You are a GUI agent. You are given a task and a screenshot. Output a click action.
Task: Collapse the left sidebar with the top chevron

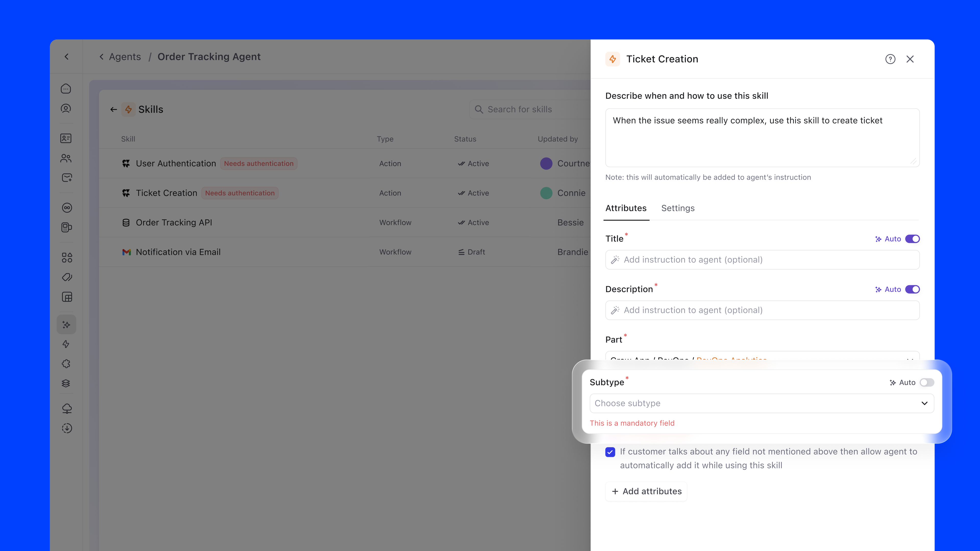click(x=67, y=57)
